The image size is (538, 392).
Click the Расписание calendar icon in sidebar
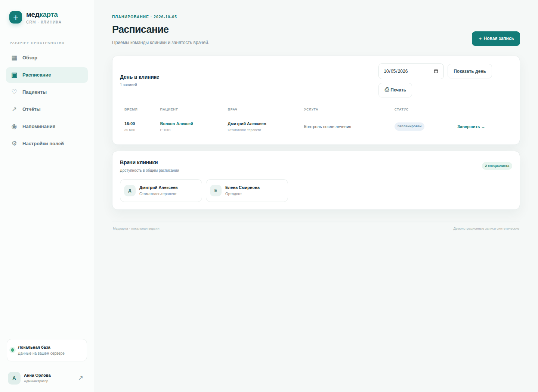pos(14,75)
